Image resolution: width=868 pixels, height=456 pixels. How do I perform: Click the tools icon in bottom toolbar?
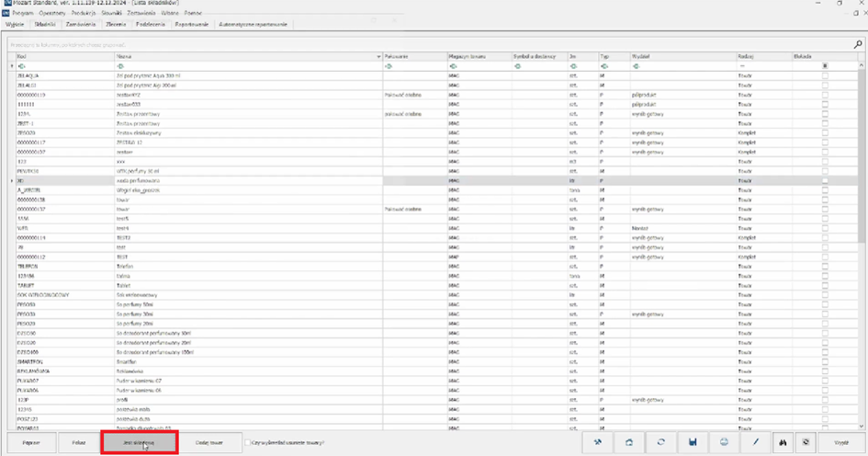coord(598,442)
